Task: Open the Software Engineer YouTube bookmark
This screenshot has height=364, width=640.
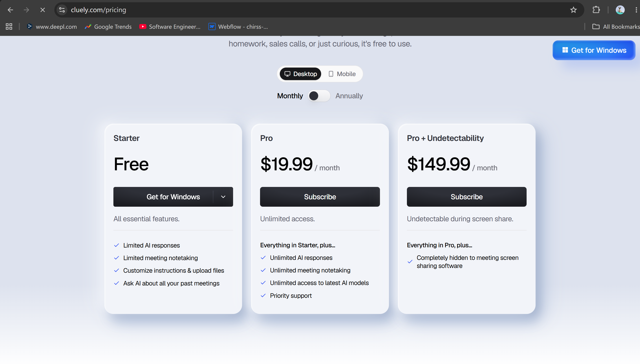Action: coord(170,26)
